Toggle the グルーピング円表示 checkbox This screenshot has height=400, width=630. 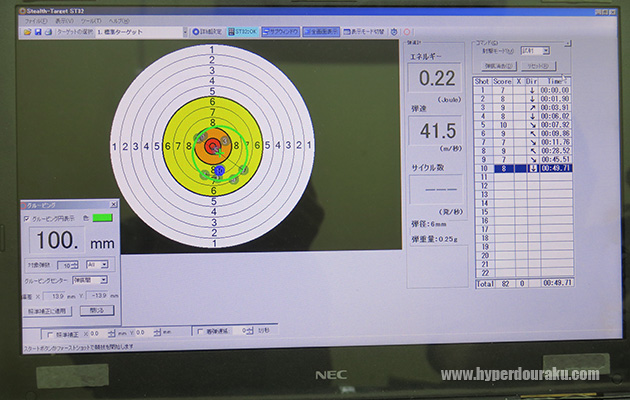click(x=27, y=218)
